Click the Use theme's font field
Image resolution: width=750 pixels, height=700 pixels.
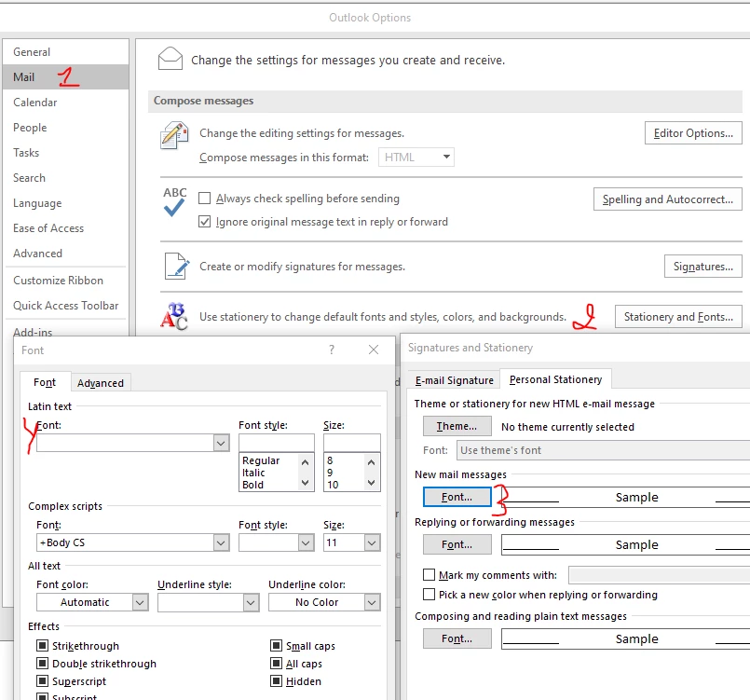pyautogui.click(x=603, y=450)
